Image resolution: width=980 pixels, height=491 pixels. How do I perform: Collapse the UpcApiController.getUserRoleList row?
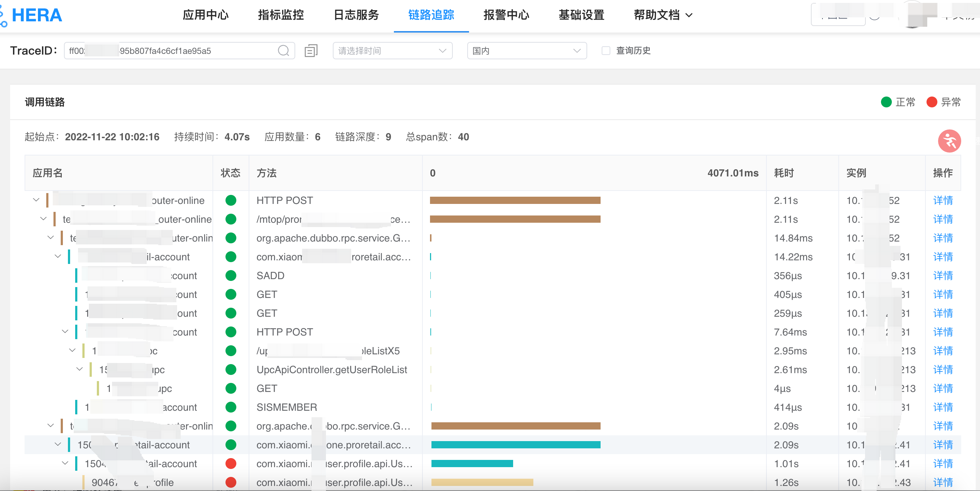[x=79, y=369]
